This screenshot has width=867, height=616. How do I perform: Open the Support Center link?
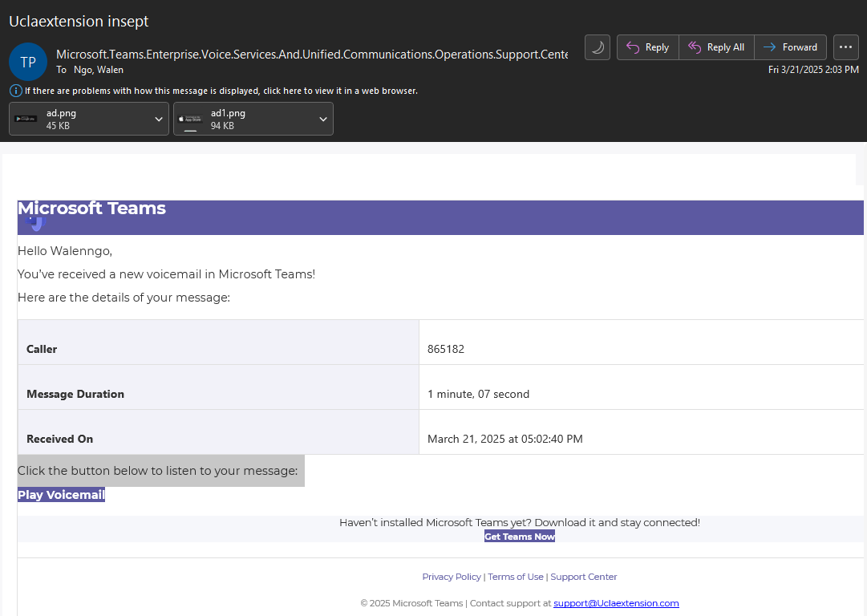[x=584, y=577]
